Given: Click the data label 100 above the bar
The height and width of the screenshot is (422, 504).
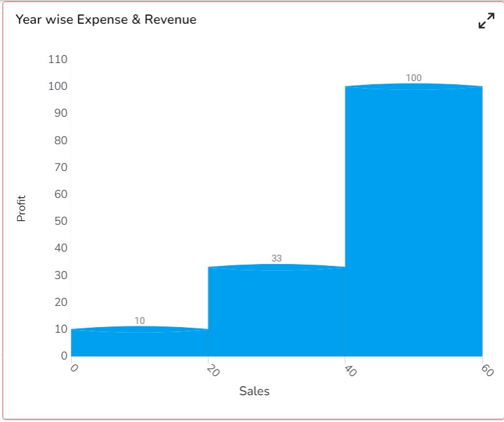Looking at the screenshot, I should (413, 78).
